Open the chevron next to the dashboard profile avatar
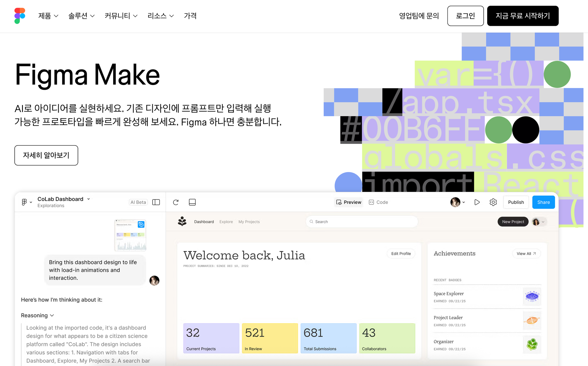Screen dimensions: 588x366 coord(543,222)
